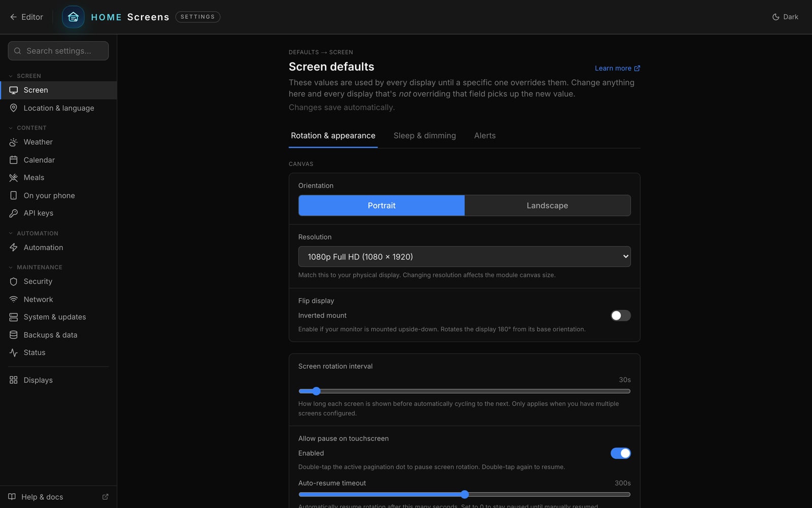Click the Network wifi icon
Viewport: 812px width, 508px height.
click(14, 299)
